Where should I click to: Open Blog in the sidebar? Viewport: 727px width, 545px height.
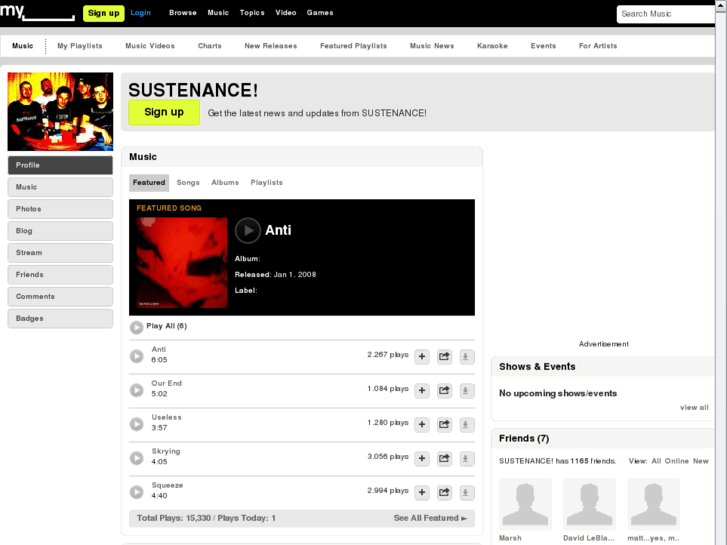(x=60, y=231)
